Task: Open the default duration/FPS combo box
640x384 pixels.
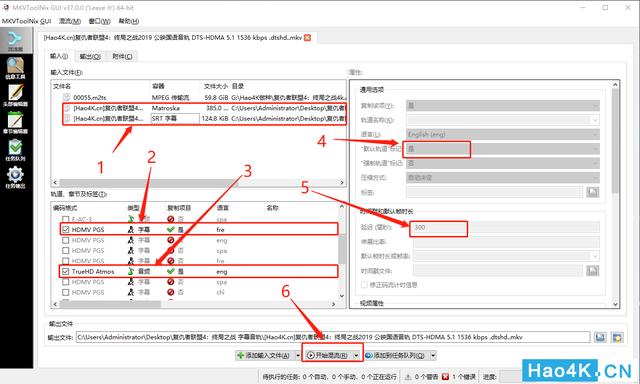Action: [x=507, y=256]
